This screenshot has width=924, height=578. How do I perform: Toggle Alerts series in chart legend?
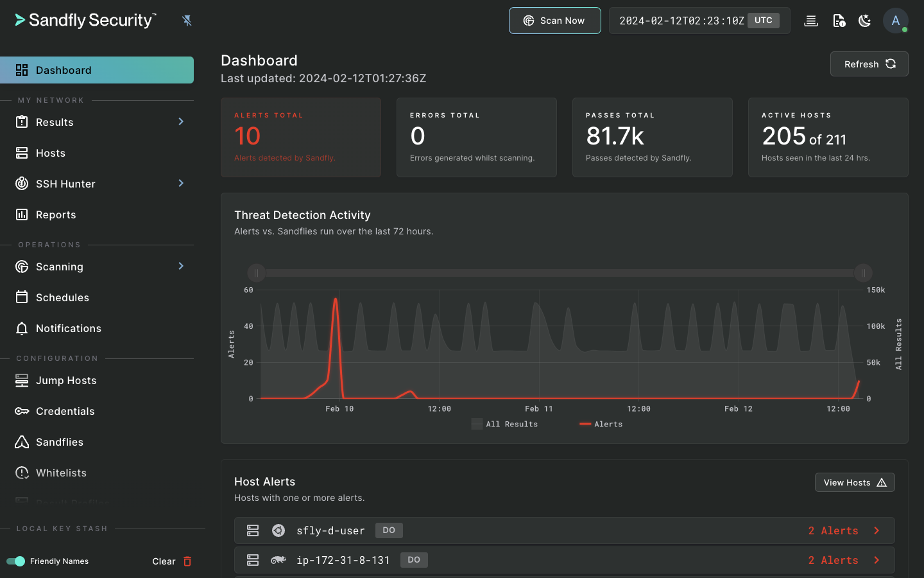(601, 424)
